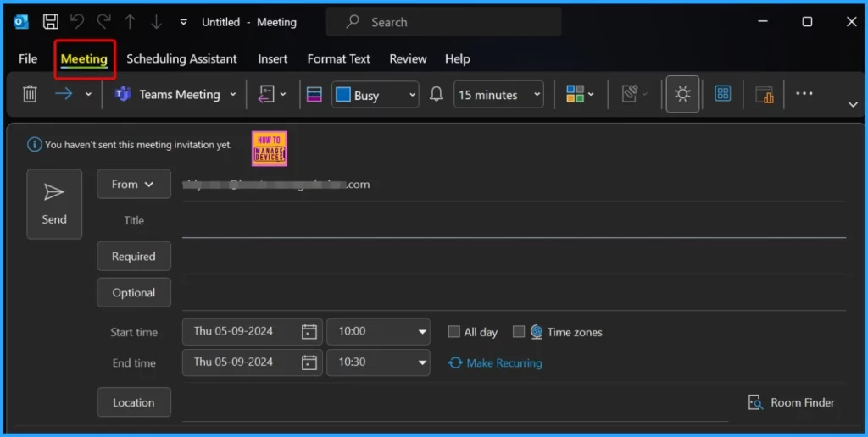This screenshot has height=437, width=868.
Task: Open the File menu
Action: (x=28, y=58)
